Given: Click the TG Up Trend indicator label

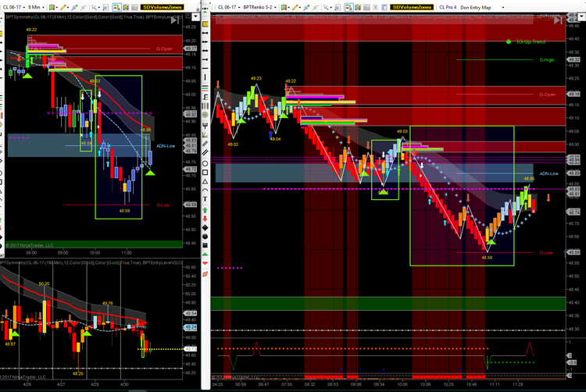Looking at the screenshot, I should click(531, 42).
